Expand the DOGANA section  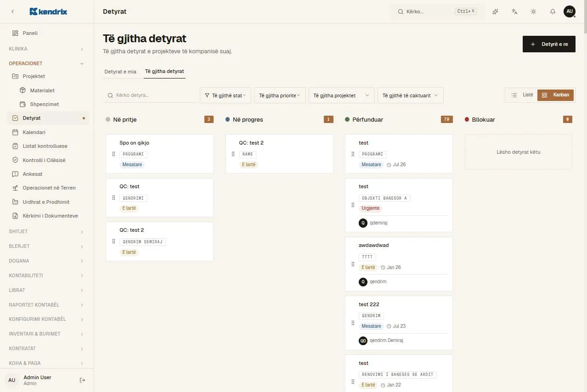point(47,261)
